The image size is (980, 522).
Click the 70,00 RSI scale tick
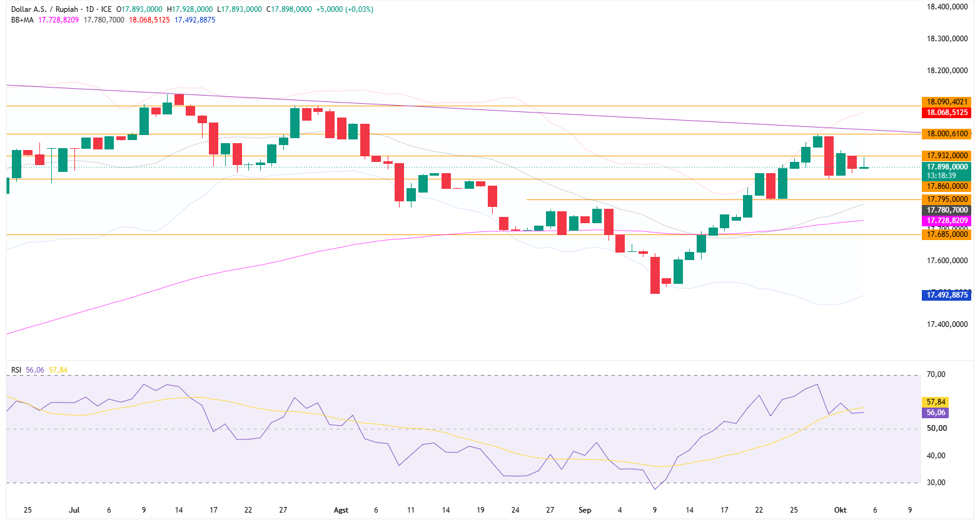coord(936,374)
